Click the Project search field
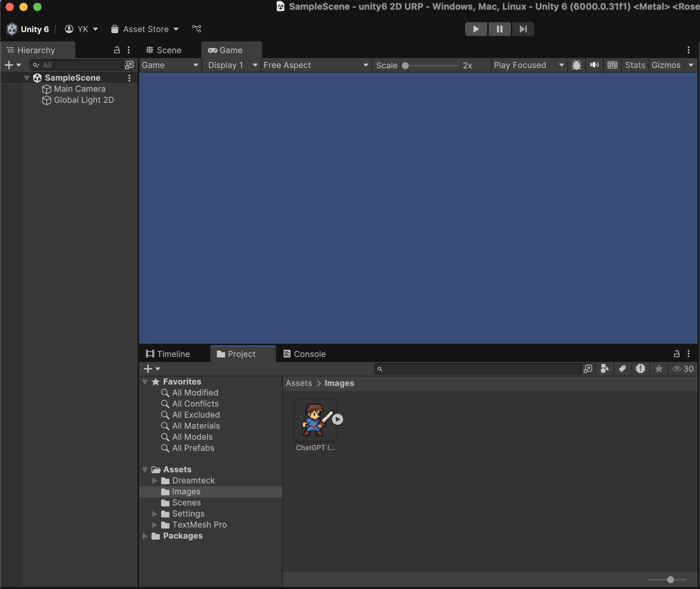Viewport: 700px width, 589px height. point(478,369)
